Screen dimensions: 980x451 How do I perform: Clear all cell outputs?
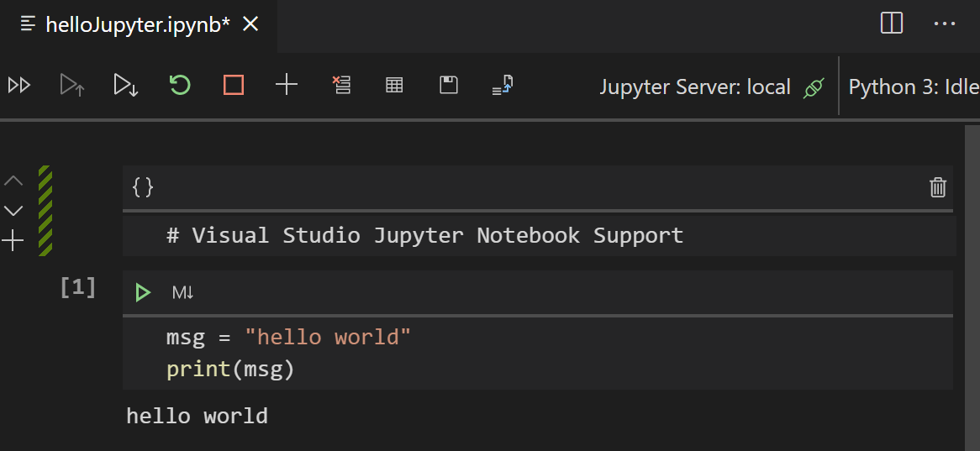click(341, 85)
